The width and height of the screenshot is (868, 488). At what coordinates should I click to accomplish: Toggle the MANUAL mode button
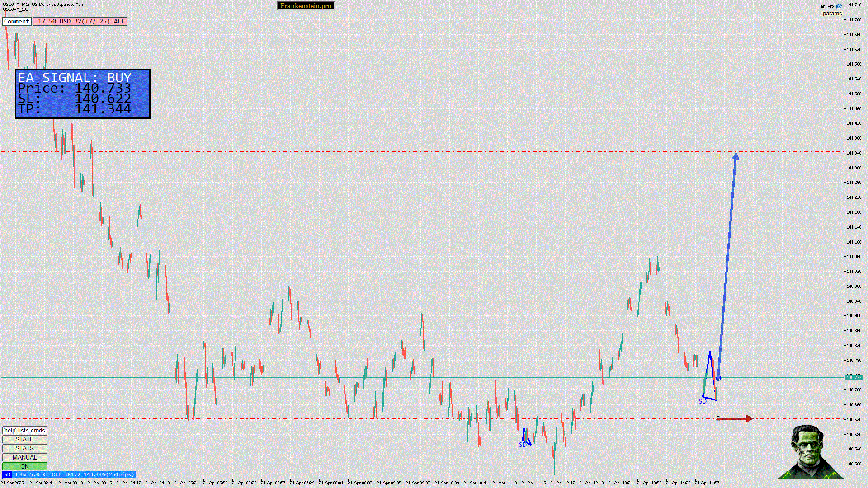click(24, 457)
